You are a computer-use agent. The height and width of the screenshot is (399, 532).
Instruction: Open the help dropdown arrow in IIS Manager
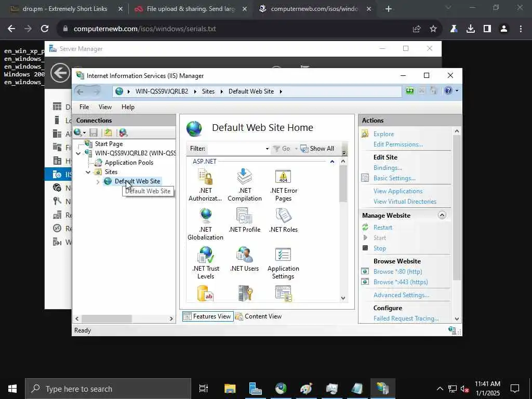point(457,90)
